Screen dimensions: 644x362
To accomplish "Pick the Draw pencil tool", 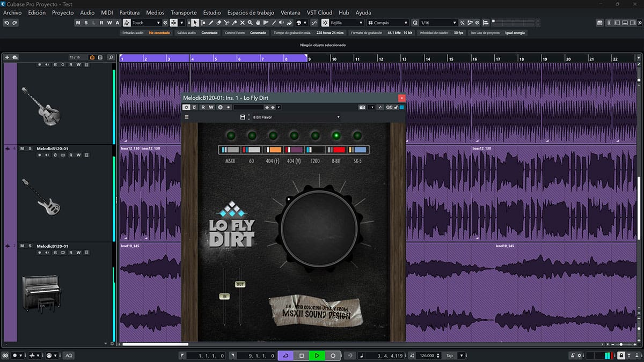I will click(x=211, y=23).
